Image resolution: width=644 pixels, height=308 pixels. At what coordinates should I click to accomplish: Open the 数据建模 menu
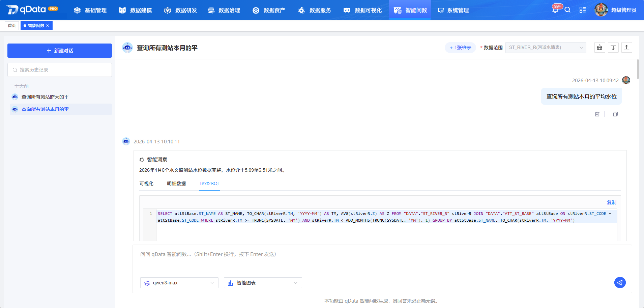pos(135,10)
